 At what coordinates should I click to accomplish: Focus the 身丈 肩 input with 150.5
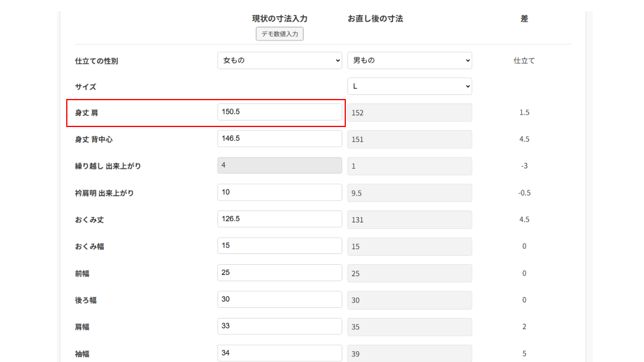(280, 112)
